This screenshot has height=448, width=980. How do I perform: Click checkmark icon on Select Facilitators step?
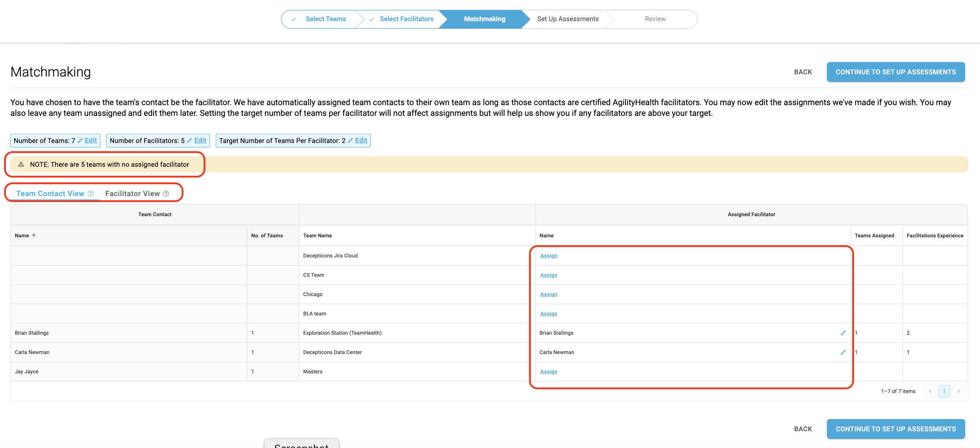tap(372, 19)
